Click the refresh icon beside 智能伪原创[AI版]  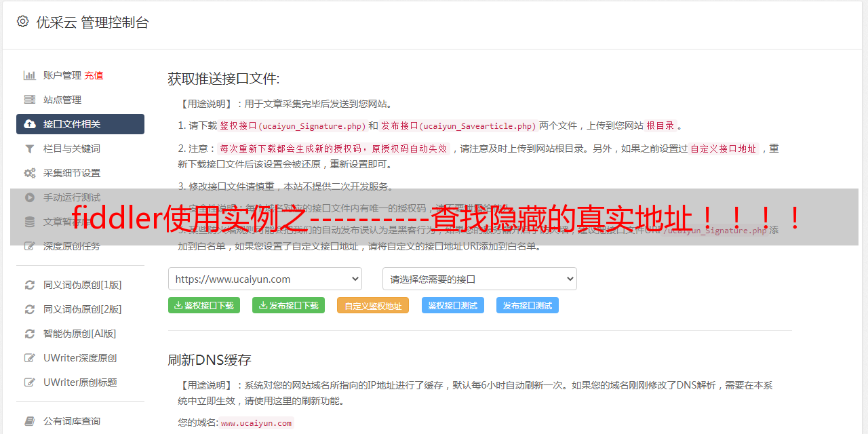coord(30,334)
